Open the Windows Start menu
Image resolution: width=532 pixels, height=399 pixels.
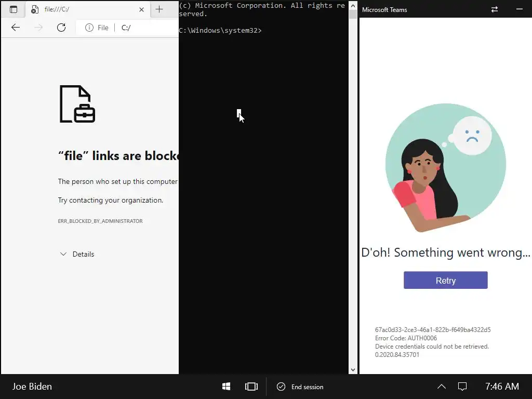pyautogui.click(x=227, y=387)
